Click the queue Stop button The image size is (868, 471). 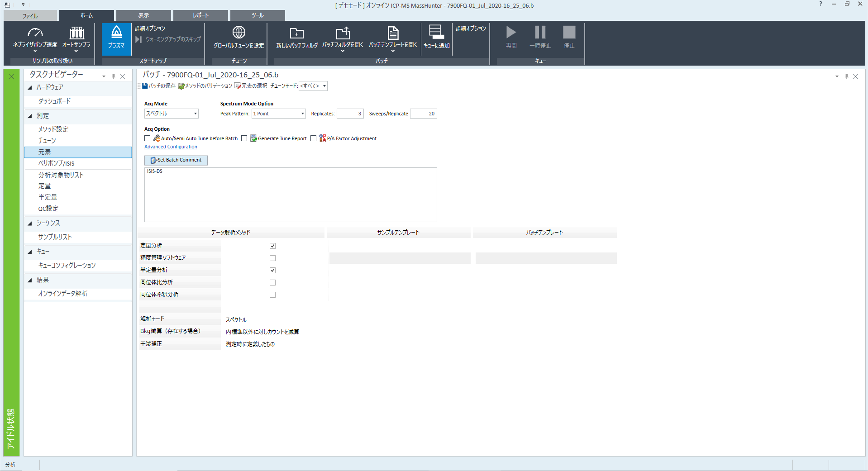pos(569,32)
